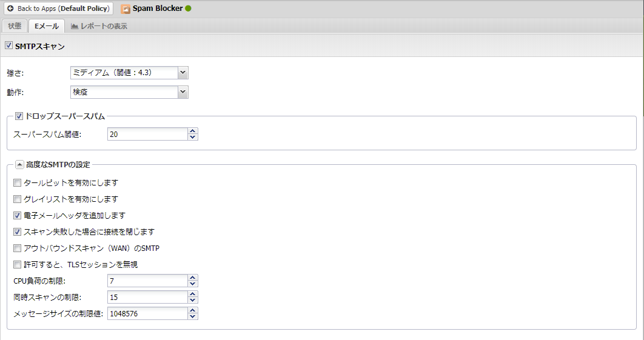Click the back arrow icon

click(x=10, y=9)
